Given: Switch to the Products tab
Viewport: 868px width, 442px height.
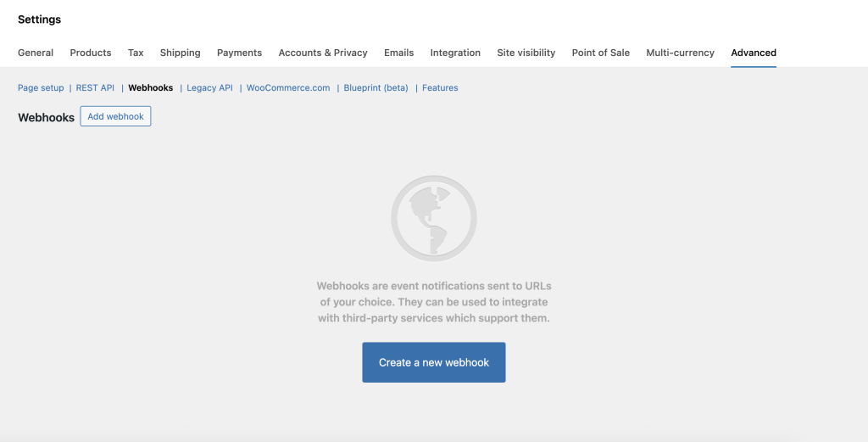Looking at the screenshot, I should (90, 53).
